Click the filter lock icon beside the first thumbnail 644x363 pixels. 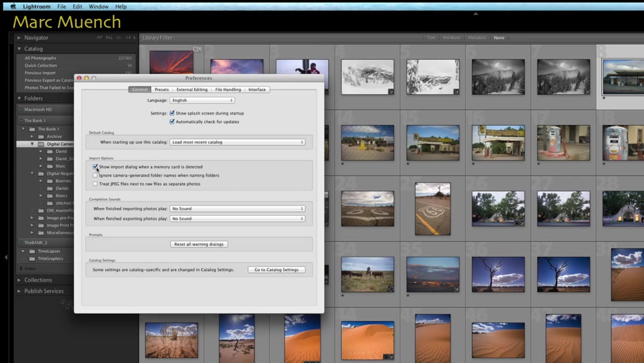196,49
